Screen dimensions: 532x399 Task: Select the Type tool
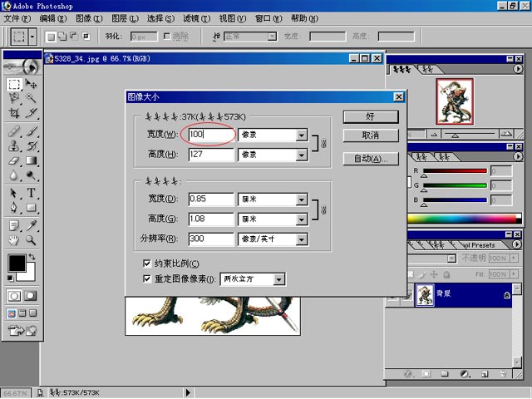coord(32,193)
